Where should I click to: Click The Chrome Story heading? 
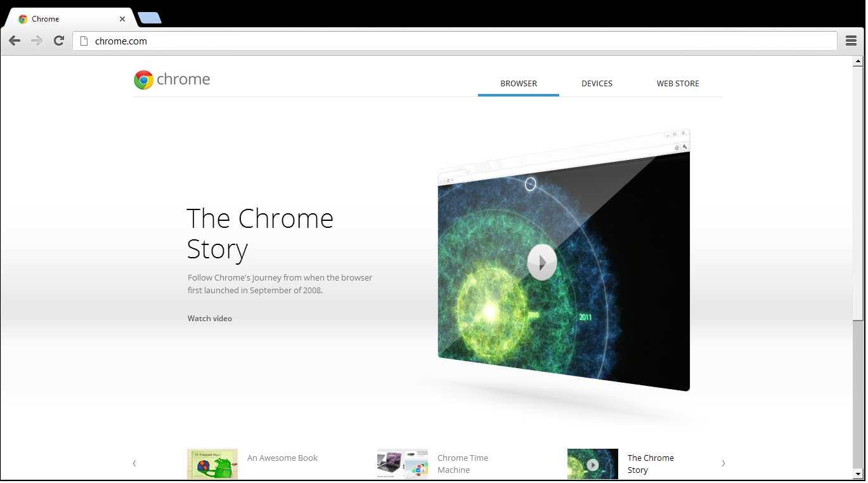(x=260, y=234)
